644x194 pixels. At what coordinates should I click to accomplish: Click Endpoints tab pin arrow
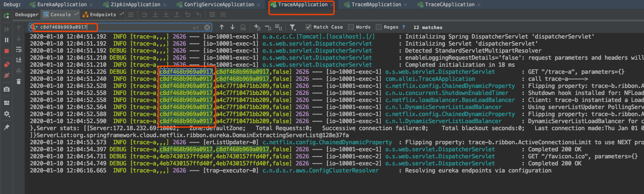tap(121, 15)
